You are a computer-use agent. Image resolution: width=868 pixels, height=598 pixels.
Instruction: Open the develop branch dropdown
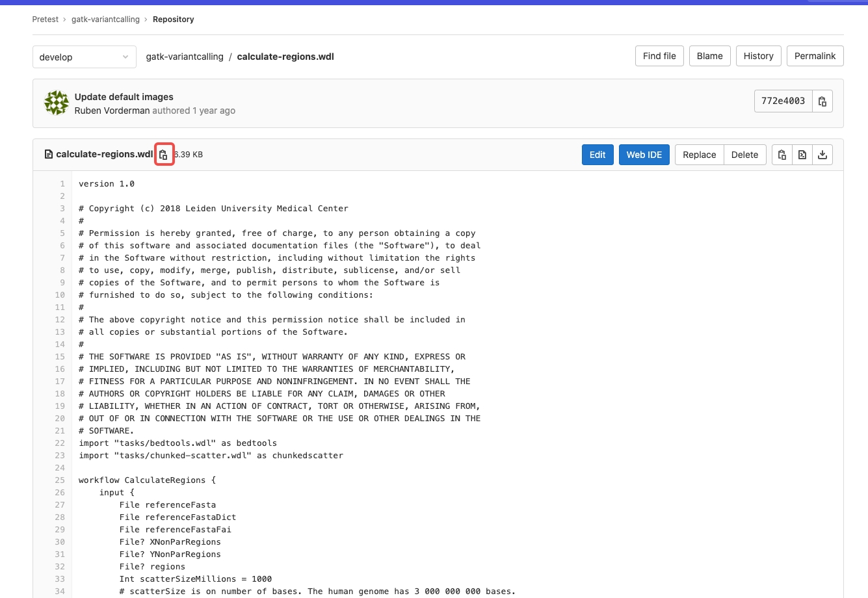click(84, 57)
